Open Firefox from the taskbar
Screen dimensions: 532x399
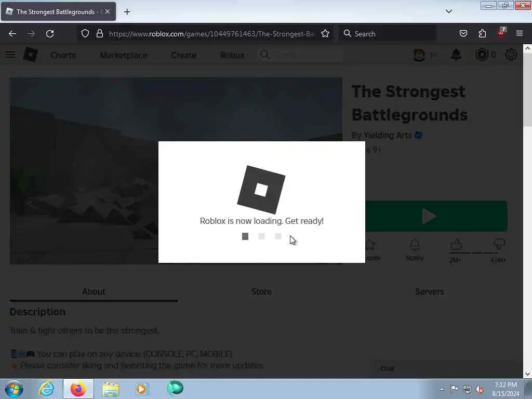(78, 389)
